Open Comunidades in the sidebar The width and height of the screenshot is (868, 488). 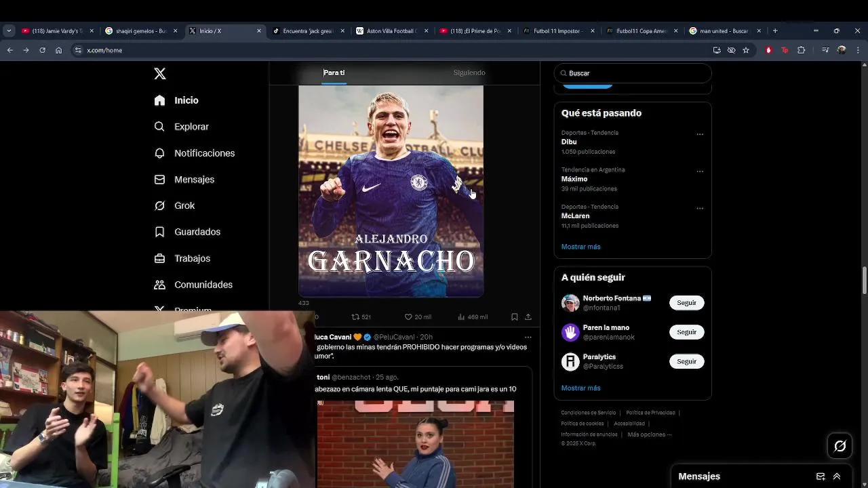pyautogui.click(x=193, y=285)
